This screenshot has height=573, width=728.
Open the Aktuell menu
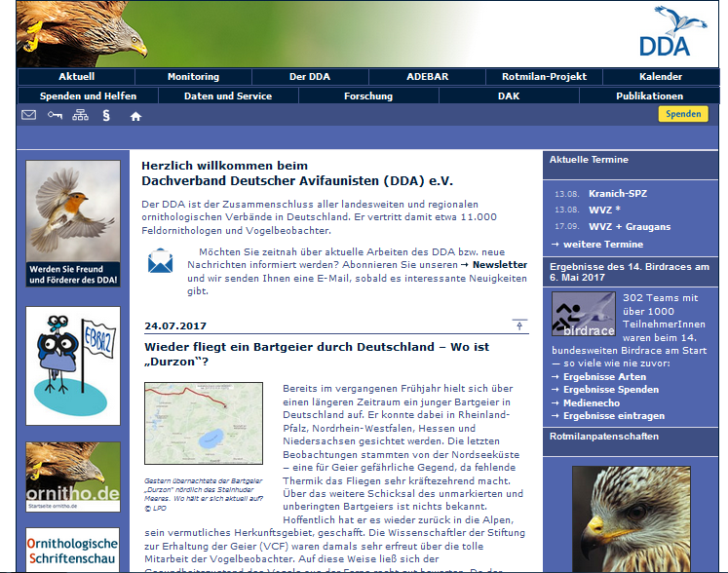[x=77, y=77]
